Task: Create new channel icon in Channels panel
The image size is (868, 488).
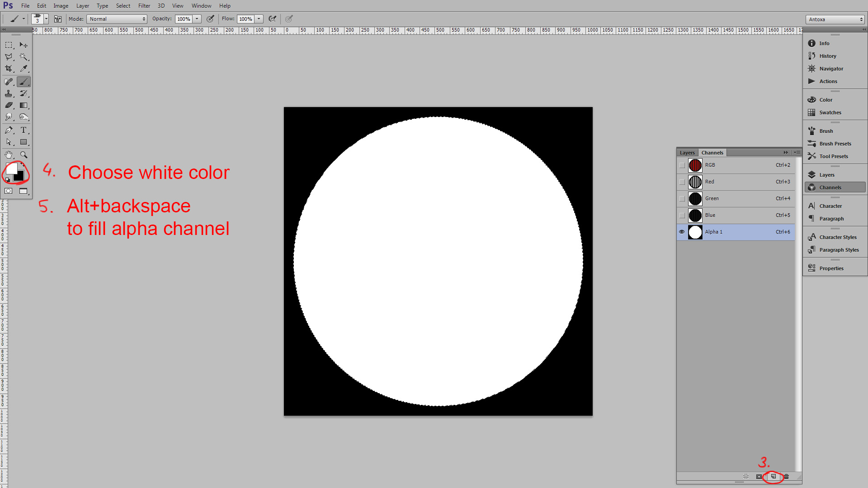Action: point(774,476)
